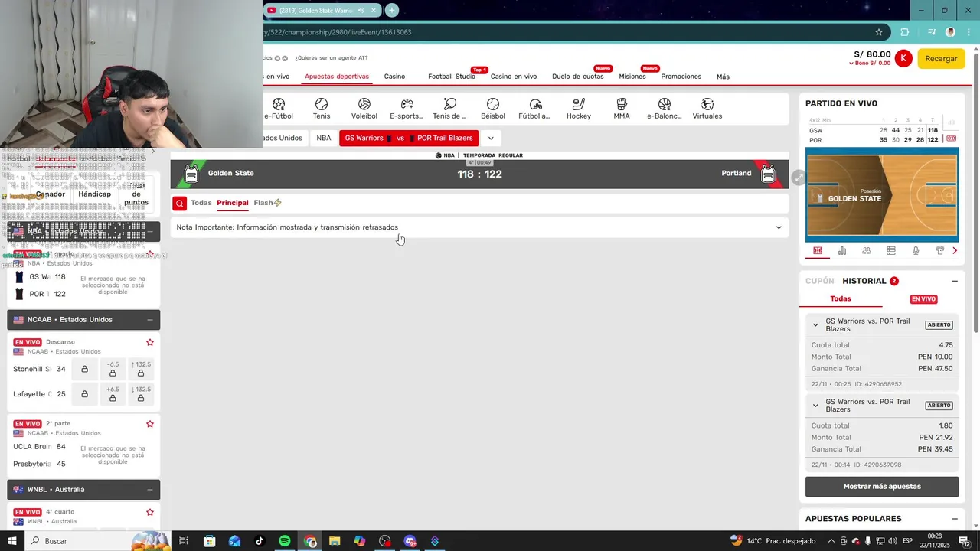This screenshot has height=551, width=980.
Task: Favorite the UCLA Bruins match star
Action: coord(150,424)
